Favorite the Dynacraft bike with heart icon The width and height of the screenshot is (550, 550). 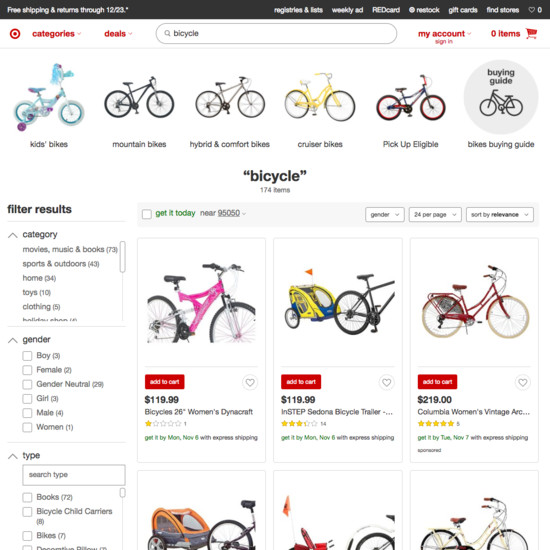250,382
